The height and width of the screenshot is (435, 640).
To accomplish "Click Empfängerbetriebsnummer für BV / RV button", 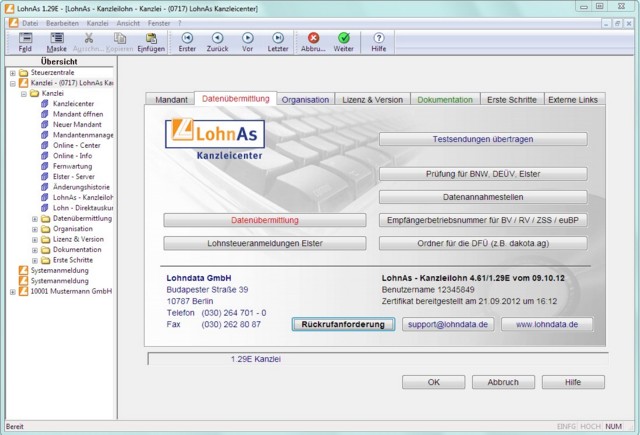I will [483, 220].
